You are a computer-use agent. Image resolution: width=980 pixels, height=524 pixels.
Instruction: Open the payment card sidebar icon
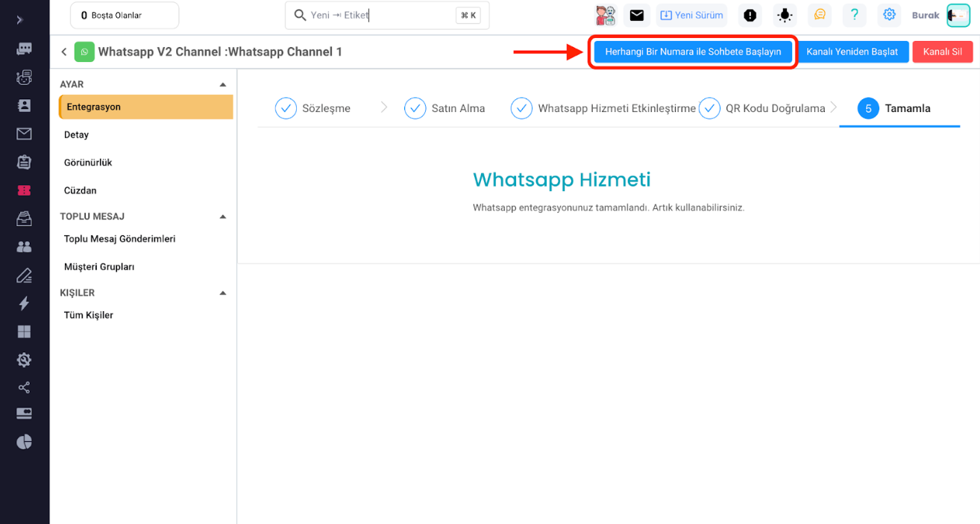tap(24, 414)
